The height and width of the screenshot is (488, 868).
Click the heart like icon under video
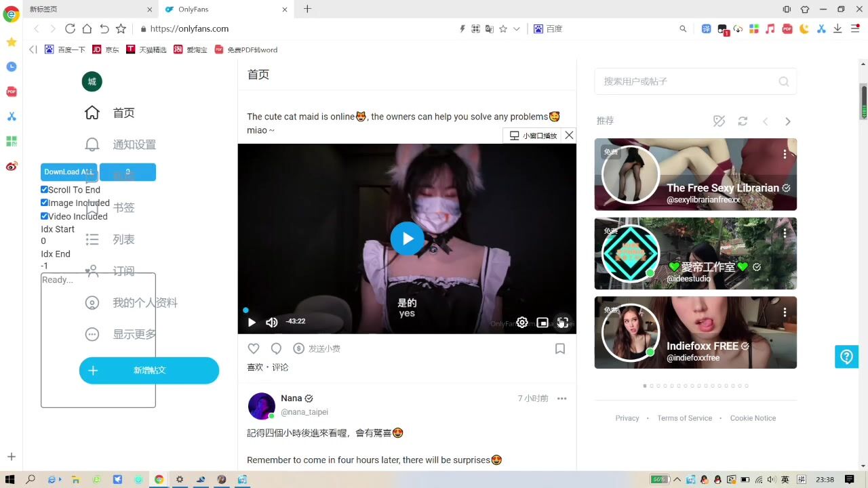tap(254, 348)
